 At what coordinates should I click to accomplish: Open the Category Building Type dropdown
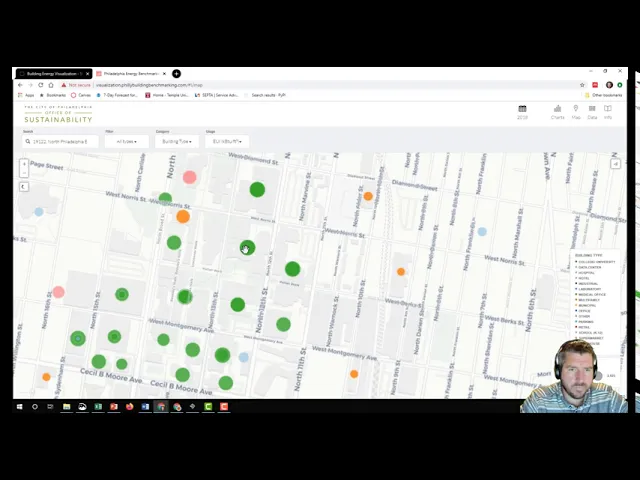click(177, 142)
